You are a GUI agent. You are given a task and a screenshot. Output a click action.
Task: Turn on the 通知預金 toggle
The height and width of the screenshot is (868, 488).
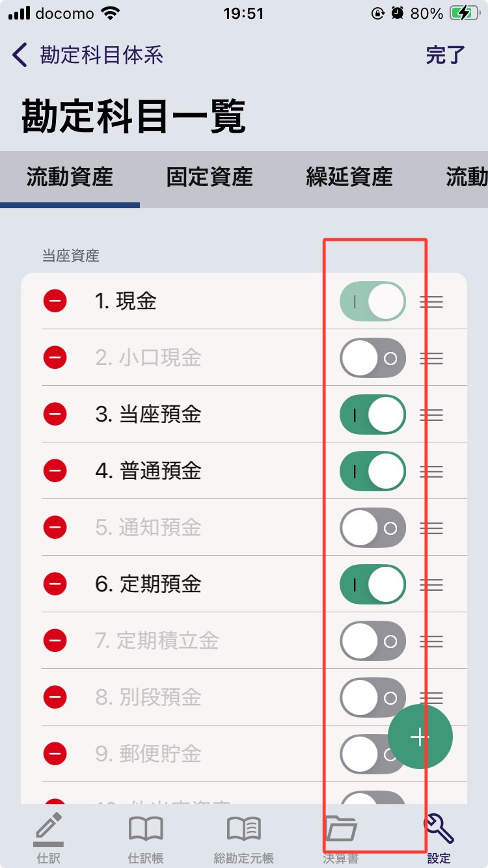coord(373,528)
